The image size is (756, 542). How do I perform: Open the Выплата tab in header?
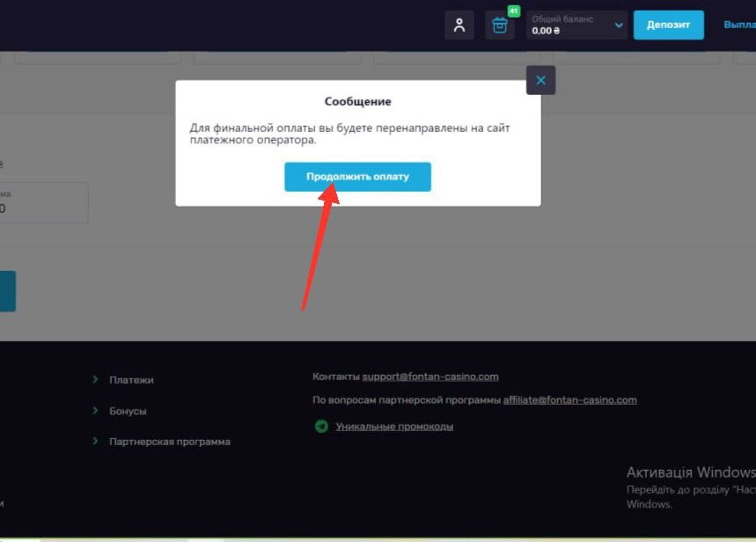(x=739, y=26)
